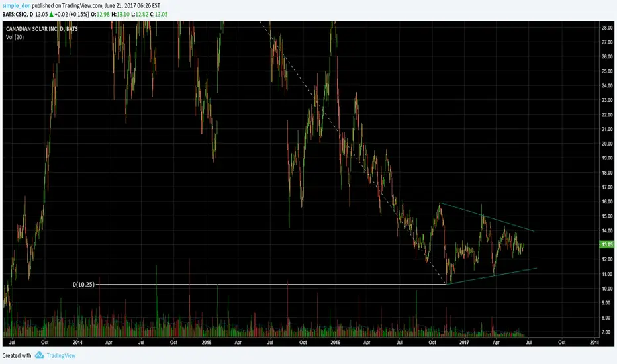Click the 13.05 current price tag
Image resolution: width=617 pixels, height=364 pixels.
[607, 244]
